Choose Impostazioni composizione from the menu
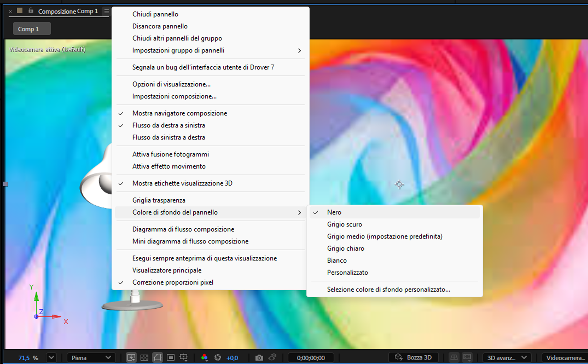The width and height of the screenshot is (588, 364). (x=174, y=96)
